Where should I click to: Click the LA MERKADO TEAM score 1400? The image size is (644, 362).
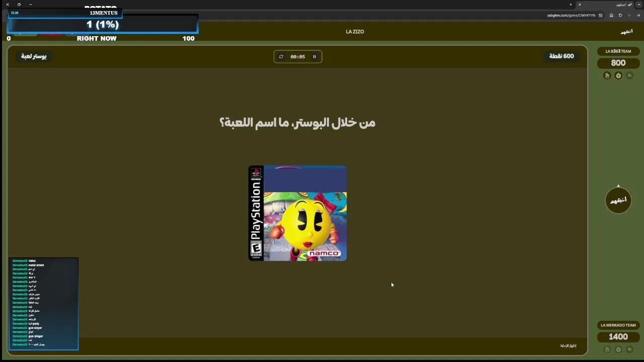click(x=618, y=337)
